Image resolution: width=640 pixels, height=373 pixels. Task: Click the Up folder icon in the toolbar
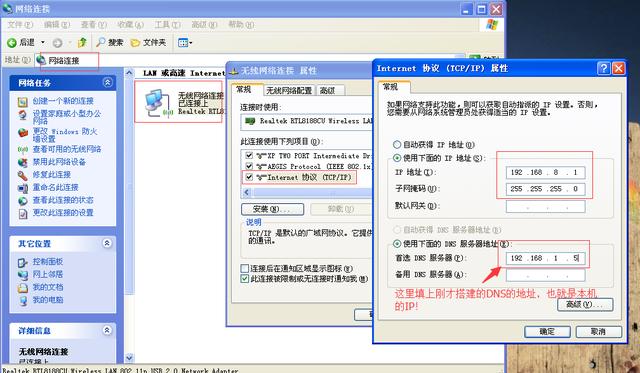pos(82,42)
